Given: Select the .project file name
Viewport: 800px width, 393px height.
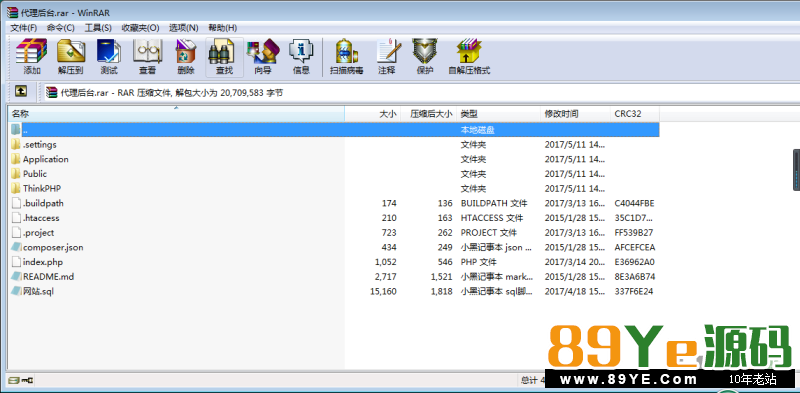Looking at the screenshot, I should click(x=38, y=233).
